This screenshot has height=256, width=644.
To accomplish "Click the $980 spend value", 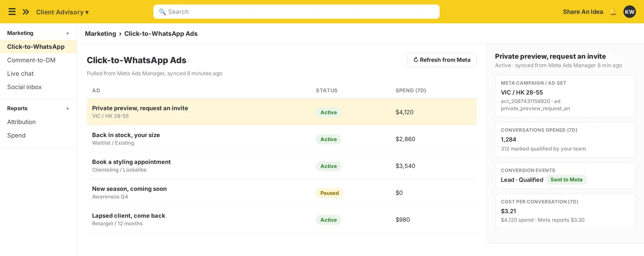I will click(x=402, y=220).
